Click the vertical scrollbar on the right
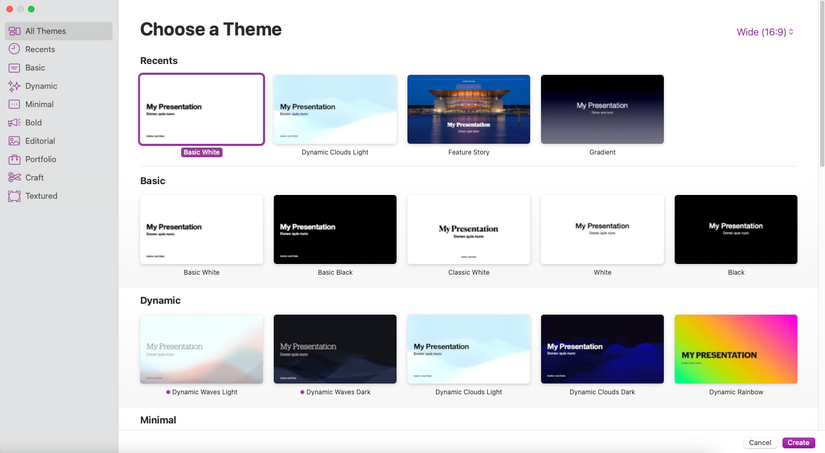The height and width of the screenshot is (453, 825). click(x=822, y=84)
